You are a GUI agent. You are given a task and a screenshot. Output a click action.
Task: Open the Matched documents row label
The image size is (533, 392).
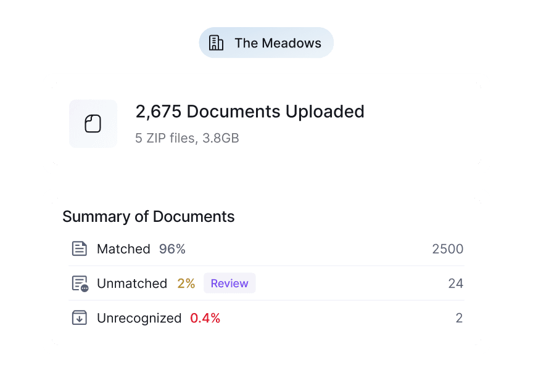(123, 249)
